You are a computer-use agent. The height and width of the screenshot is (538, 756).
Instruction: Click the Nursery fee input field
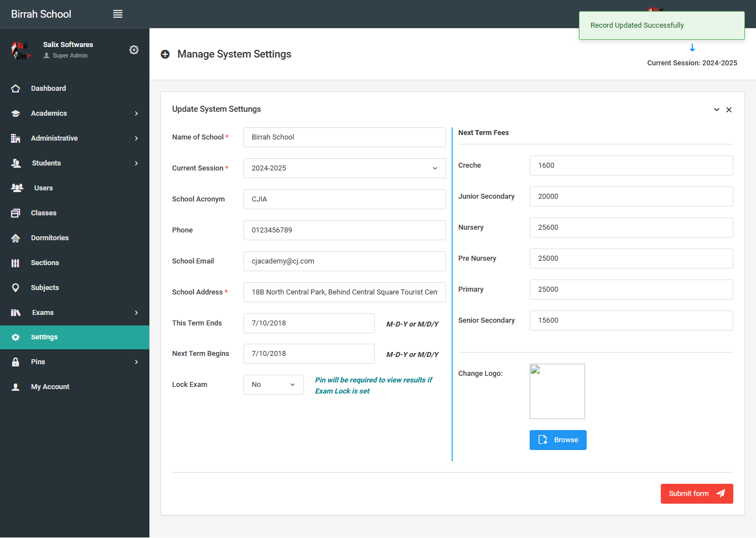pos(631,227)
